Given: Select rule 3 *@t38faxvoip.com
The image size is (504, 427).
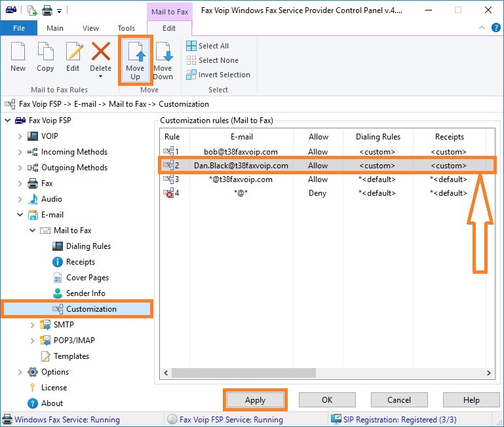Looking at the screenshot, I should click(327, 179).
